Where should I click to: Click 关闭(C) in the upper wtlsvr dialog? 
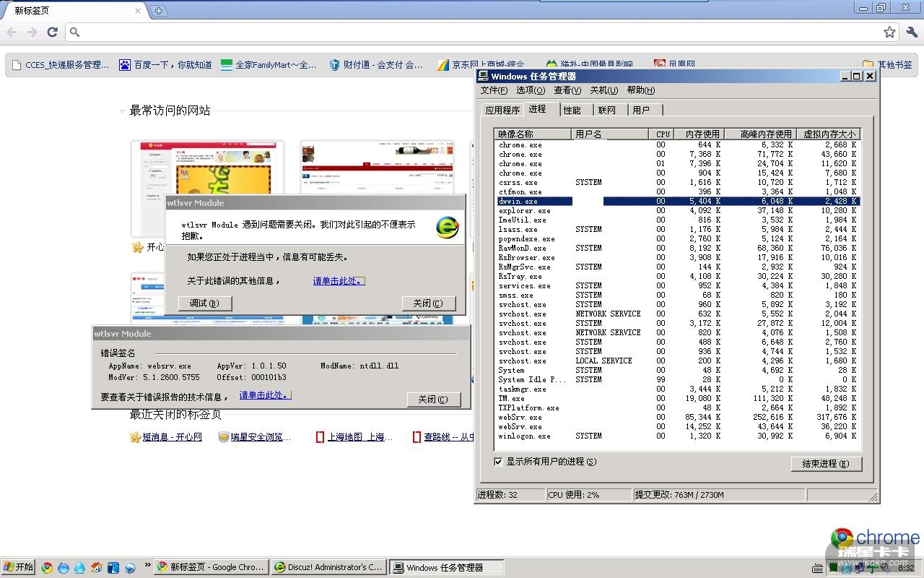[x=428, y=303]
